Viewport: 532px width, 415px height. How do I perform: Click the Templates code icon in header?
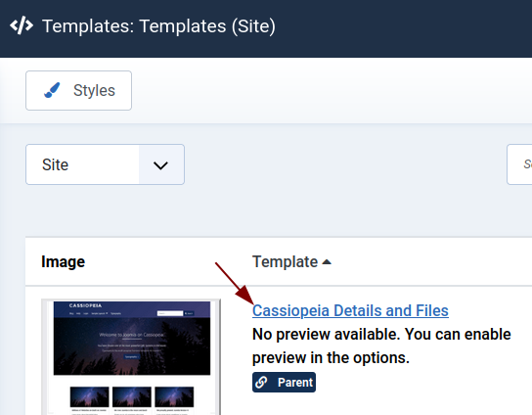(22, 25)
